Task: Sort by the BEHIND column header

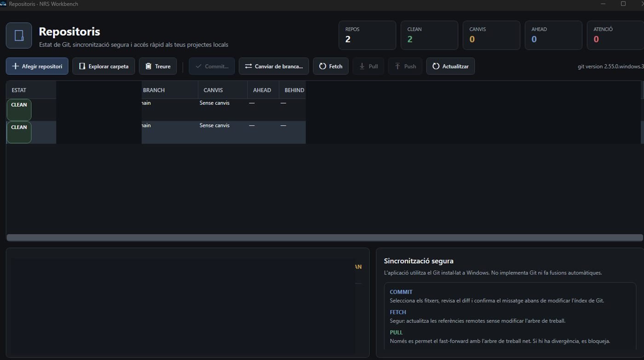Action: coord(293,90)
